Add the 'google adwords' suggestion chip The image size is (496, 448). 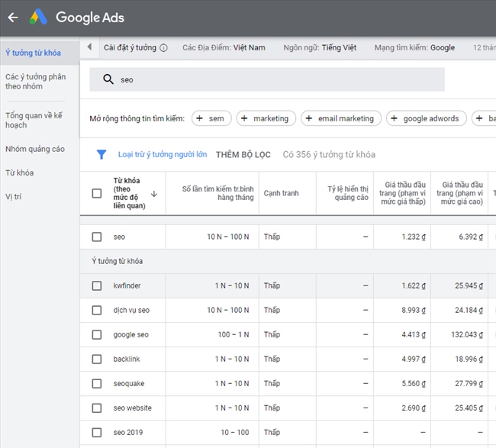424,118
